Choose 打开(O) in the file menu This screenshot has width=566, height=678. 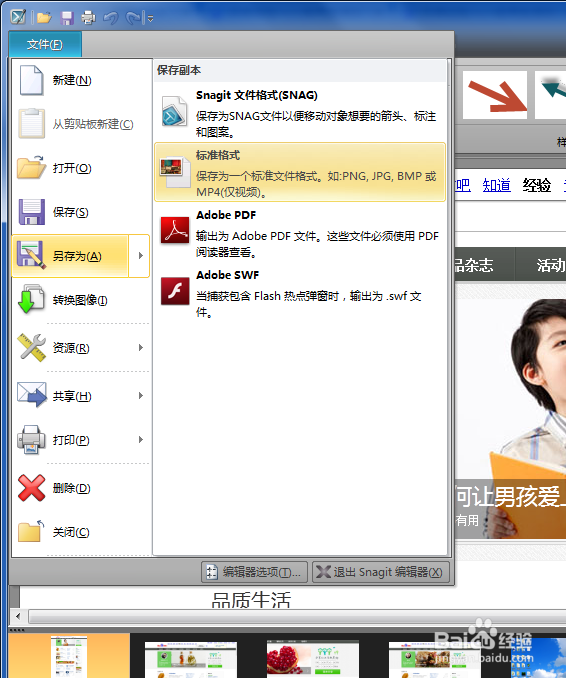pos(81,168)
